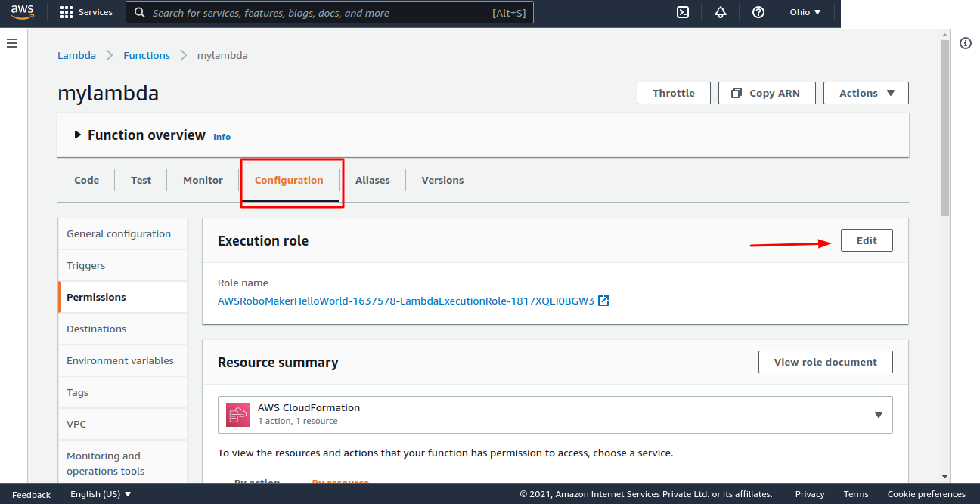This screenshot has width=980, height=504.
Task: Click the scrollbar down arrow
Action: point(944,477)
